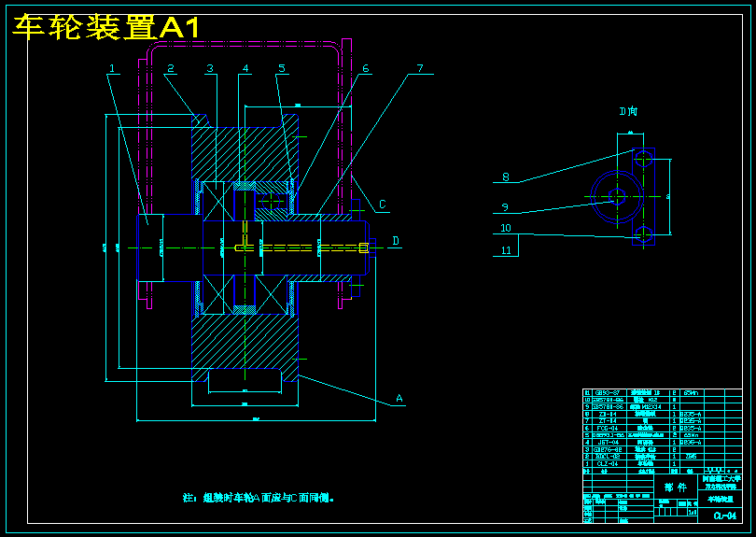756x537 pixels.
Task: Click surface label 'A' near wheel bottom
Action: click(x=399, y=399)
